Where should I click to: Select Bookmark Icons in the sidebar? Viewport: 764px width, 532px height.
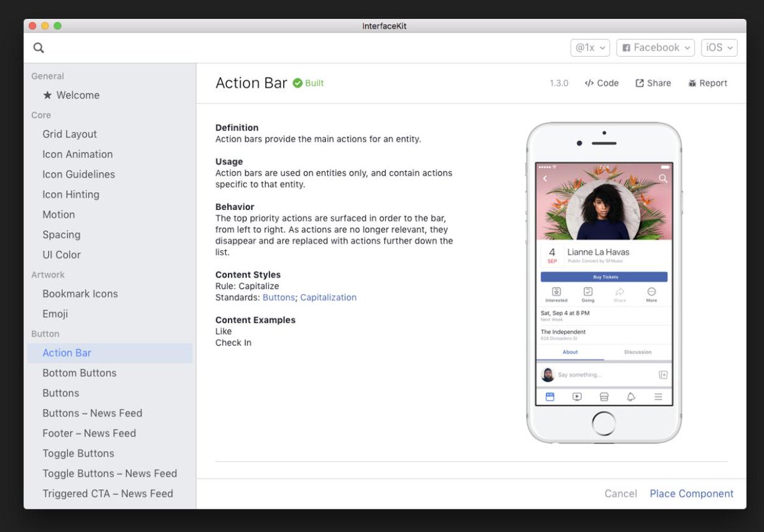tap(80, 294)
